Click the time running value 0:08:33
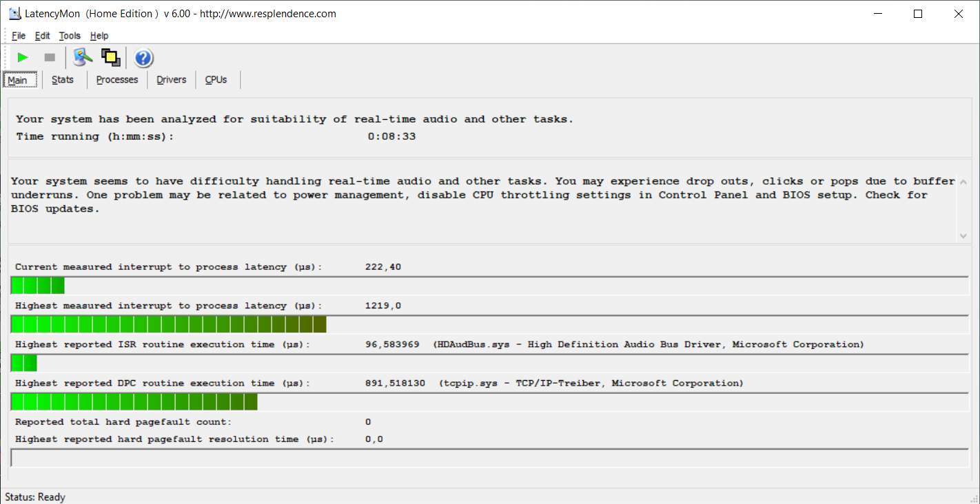Viewport: 980px width, 504px height. (x=391, y=136)
